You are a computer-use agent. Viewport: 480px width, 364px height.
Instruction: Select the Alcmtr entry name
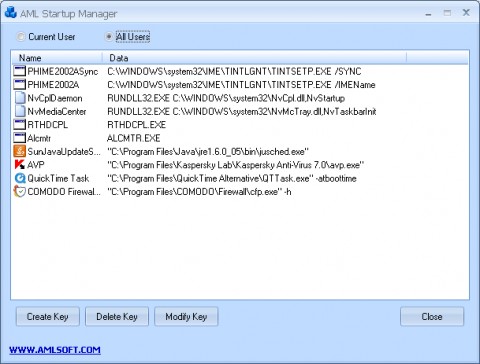39,138
